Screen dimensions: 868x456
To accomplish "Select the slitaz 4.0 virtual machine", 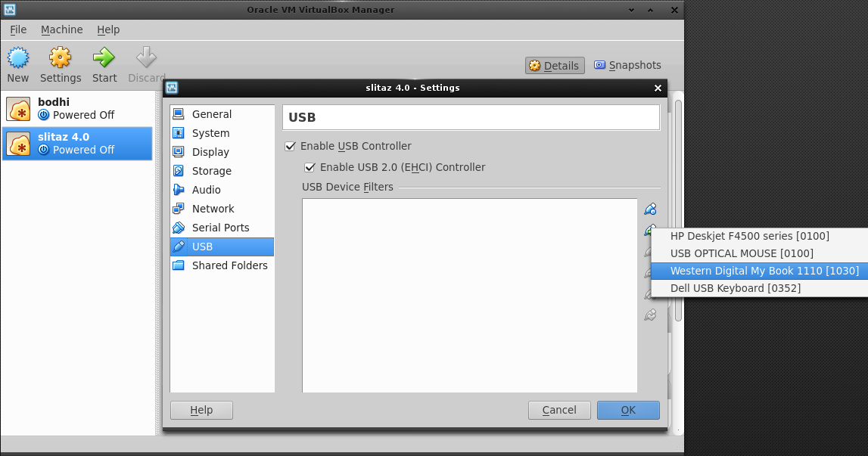I will click(76, 143).
